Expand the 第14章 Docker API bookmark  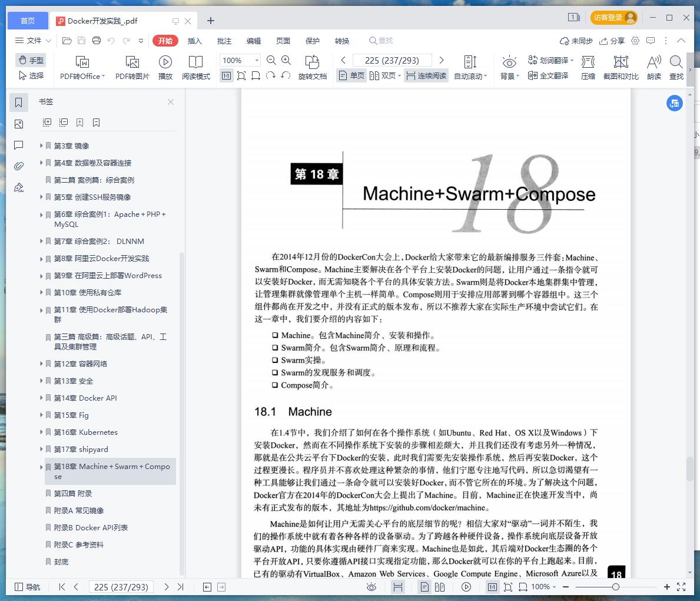point(41,398)
